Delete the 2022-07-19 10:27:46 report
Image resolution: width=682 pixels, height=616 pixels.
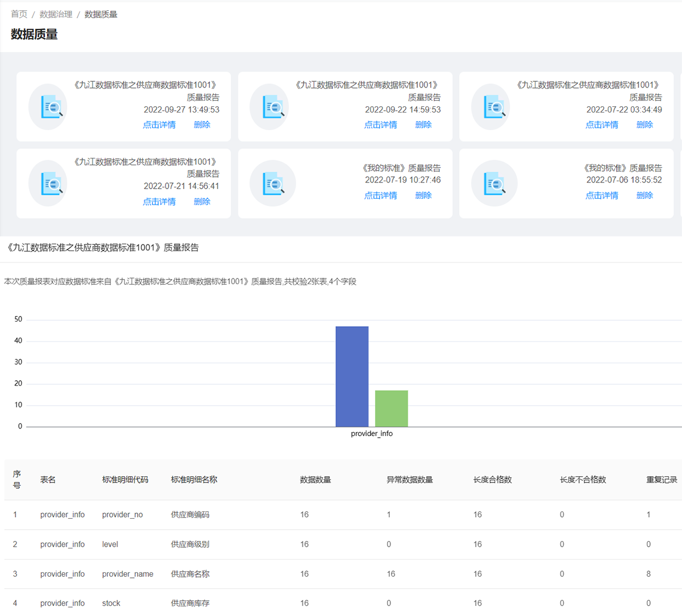coord(423,195)
